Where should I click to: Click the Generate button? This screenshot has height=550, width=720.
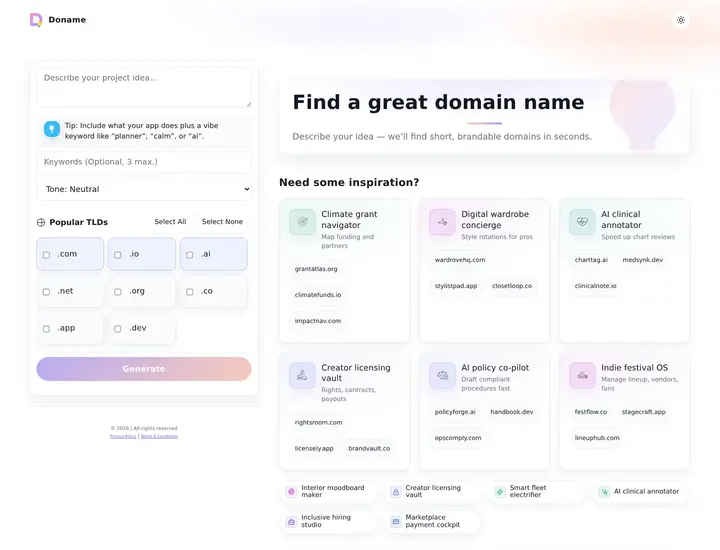(x=144, y=369)
